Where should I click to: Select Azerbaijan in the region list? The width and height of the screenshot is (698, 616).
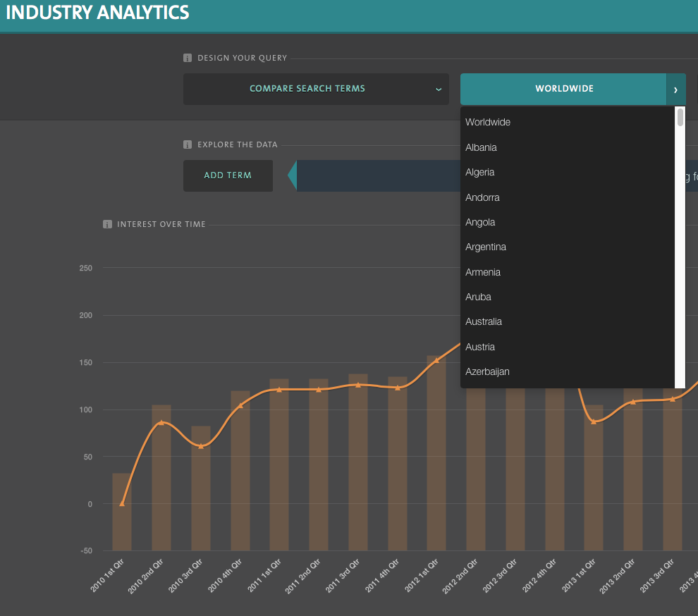coord(487,371)
